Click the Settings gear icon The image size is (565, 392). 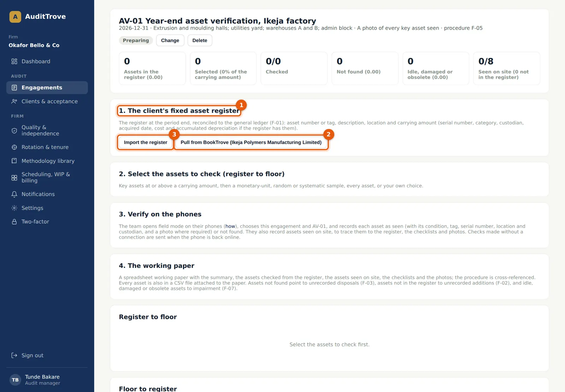[x=14, y=208]
